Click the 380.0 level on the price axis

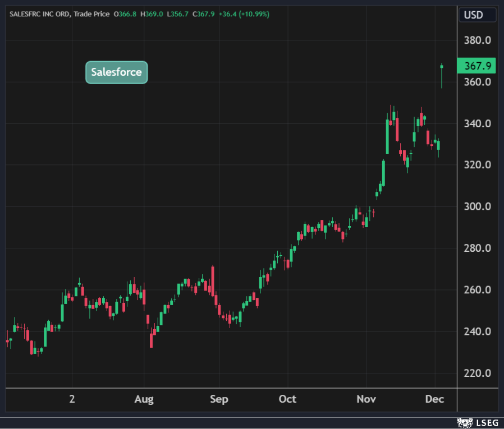pos(478,40)
